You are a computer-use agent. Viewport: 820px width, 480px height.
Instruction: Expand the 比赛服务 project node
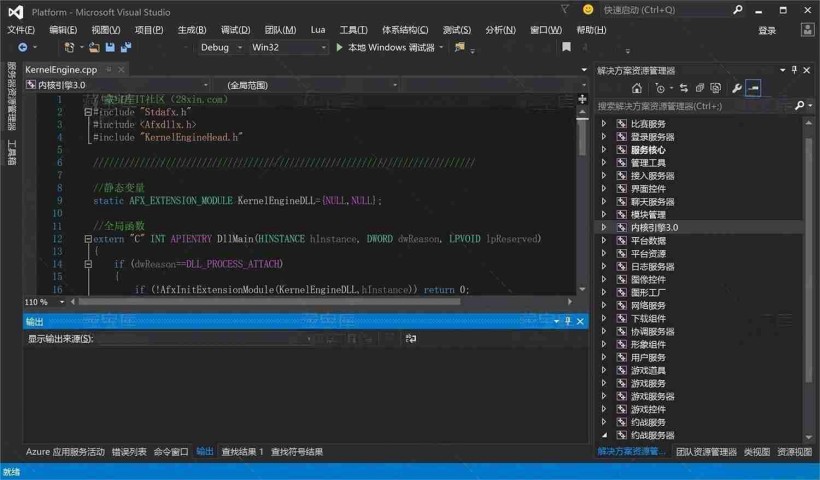pos(603,124)
